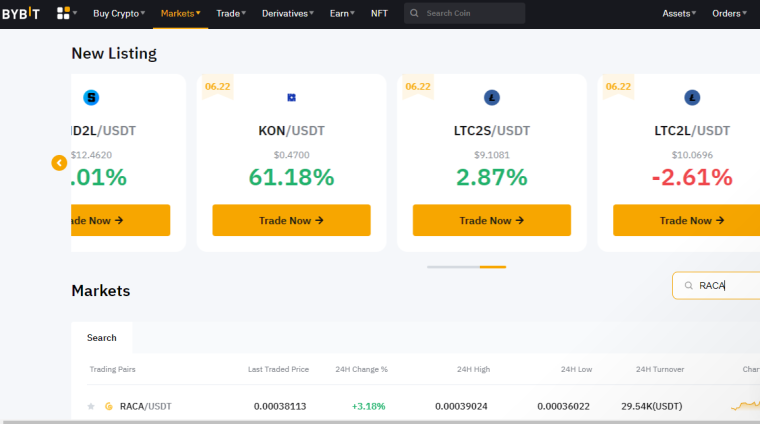The width and height of the screenshot is (760, 424).
Task: Open the LTC2L/USDT pair title
Action: [x=692, y=131]
